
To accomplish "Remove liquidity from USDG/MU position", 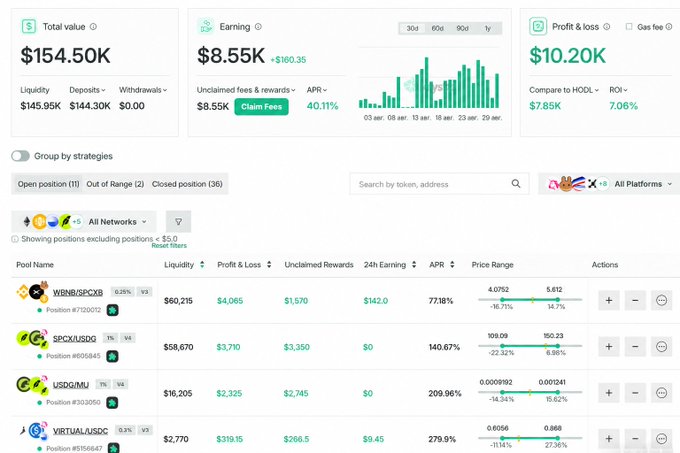I will (635, 393).
